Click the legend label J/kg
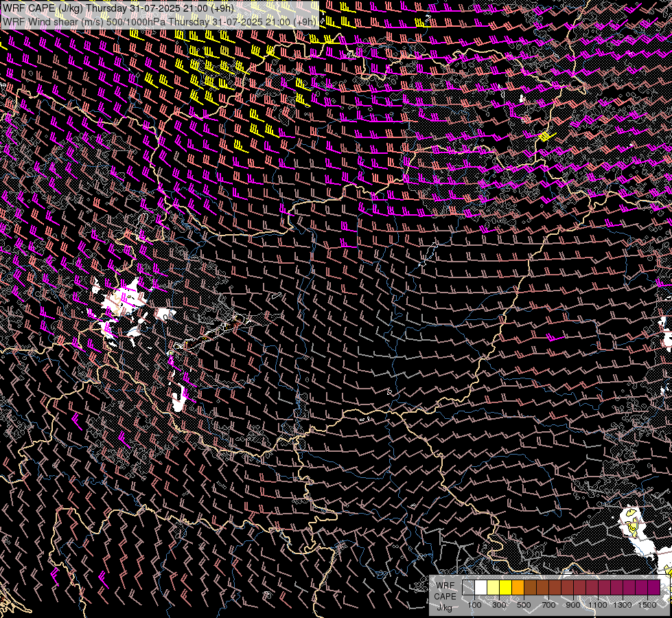672x618 pixels. (x=445, y=608)
